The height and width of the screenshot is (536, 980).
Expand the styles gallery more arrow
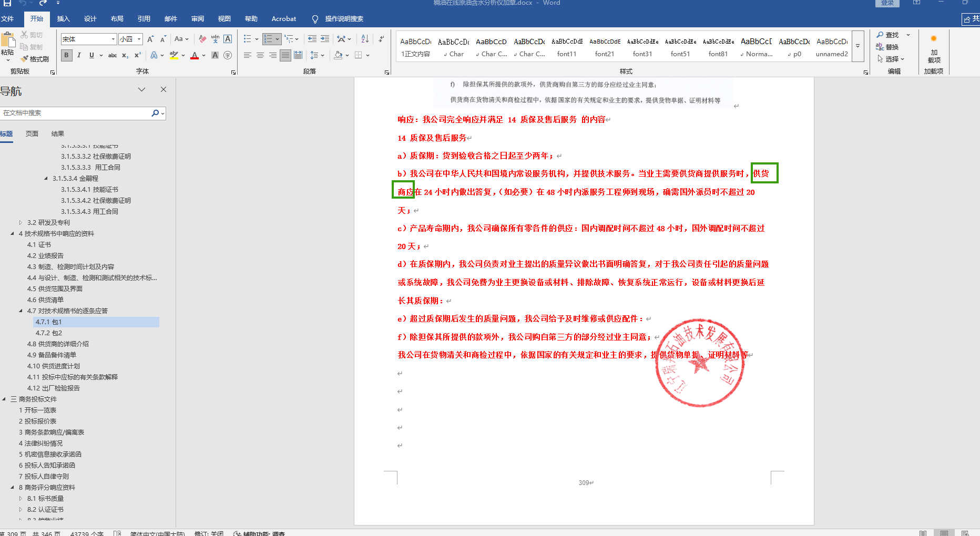858,46
